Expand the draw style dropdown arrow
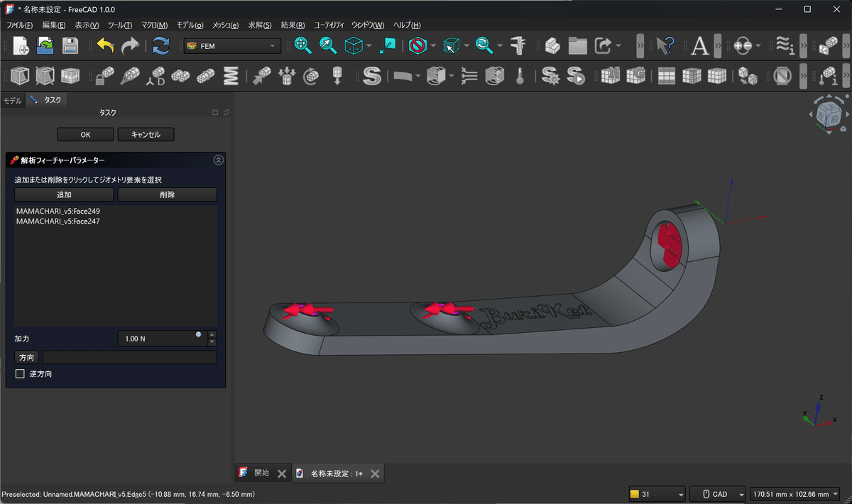The height and width of the screenshot is (504, 852). [x=432, y=46]
